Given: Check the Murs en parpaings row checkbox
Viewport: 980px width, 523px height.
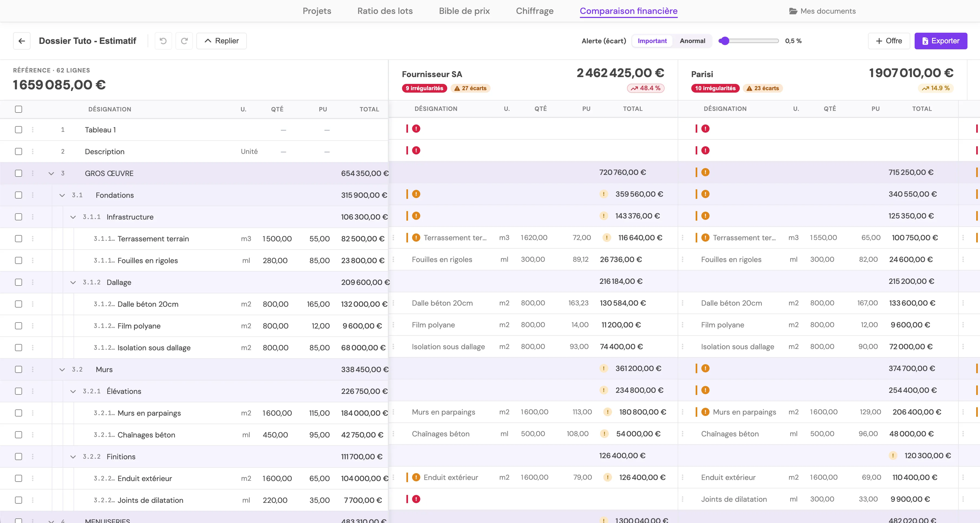Looking at the screenshot, I should coord(18,413).
